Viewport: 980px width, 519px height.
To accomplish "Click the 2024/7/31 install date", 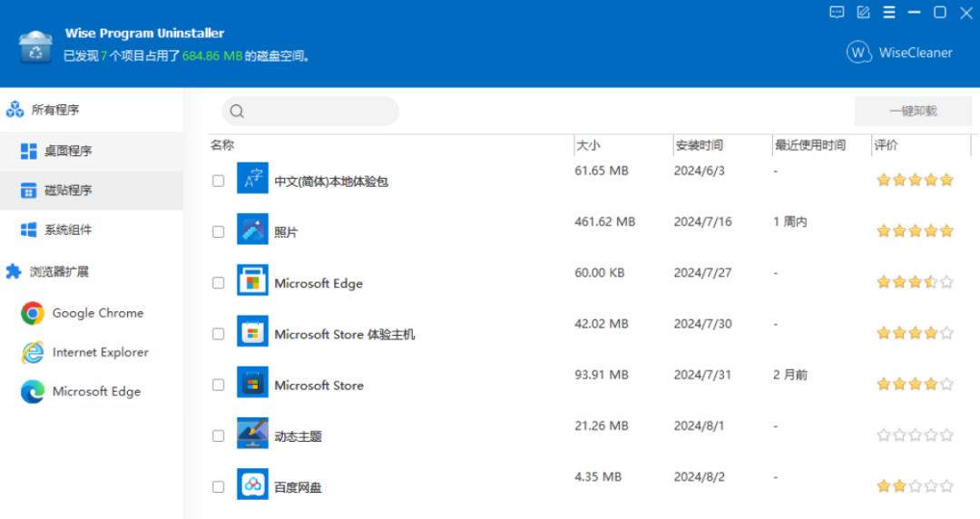I will (702, 375).
